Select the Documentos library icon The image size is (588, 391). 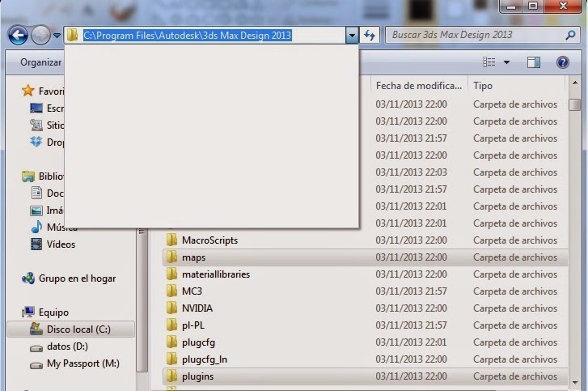click(36, 193)
